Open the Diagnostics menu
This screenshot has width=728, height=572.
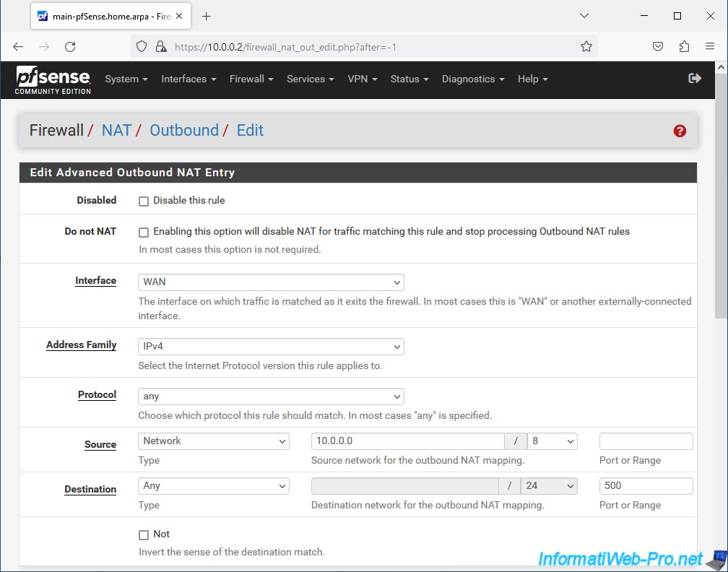(x=473, y=79)
